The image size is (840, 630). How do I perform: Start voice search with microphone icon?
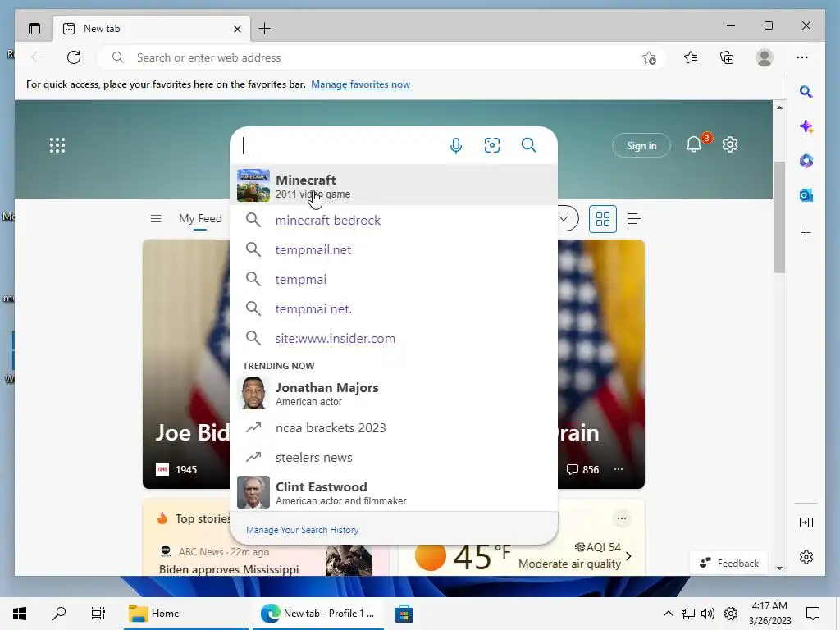coord(456,145)
